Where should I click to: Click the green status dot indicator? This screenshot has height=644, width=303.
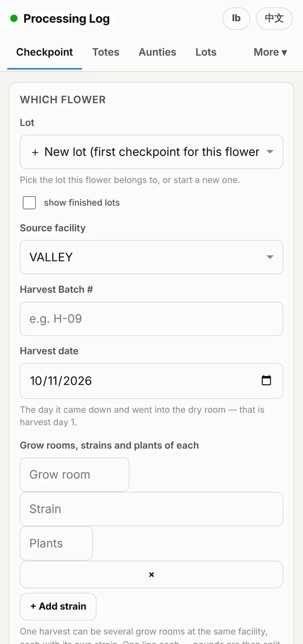point(14,18)
